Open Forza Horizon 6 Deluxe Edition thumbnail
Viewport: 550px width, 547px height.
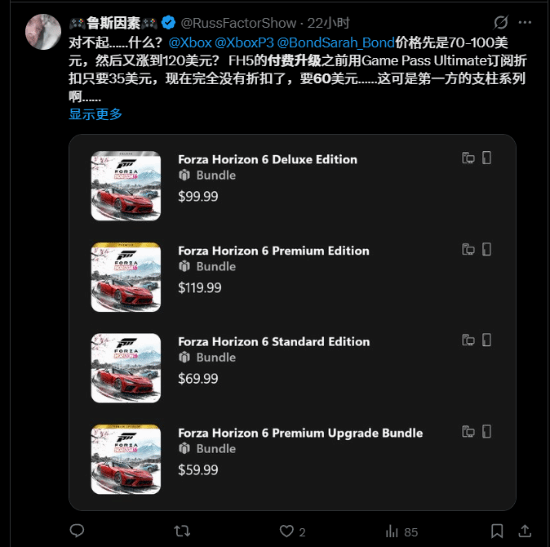point(126,186)
